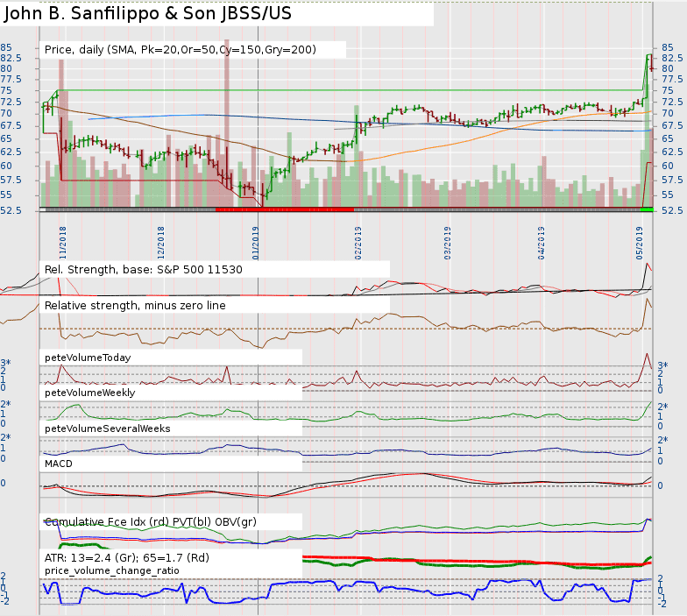Click the 67.5 price label on left axis
This screenshot has height=616, width=687.
point(11,126)
